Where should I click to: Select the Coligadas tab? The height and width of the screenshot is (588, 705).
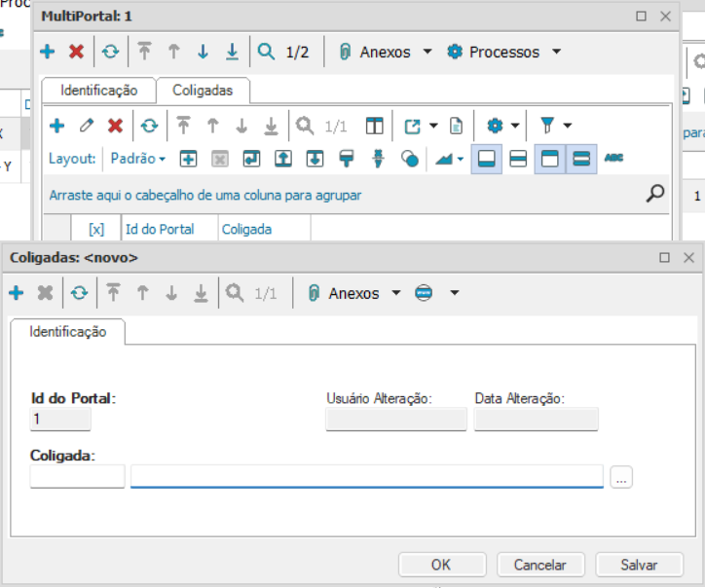click(x=203, y=91)
